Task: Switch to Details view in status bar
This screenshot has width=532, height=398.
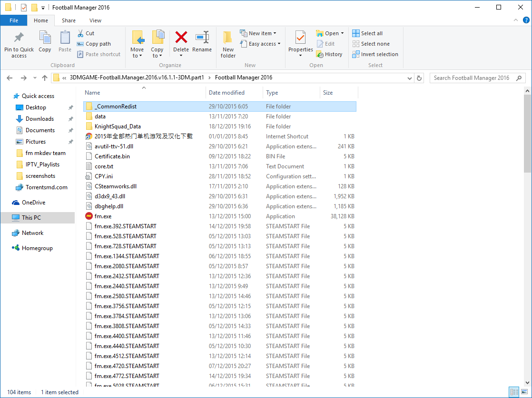Action: [x=514, y=392]
